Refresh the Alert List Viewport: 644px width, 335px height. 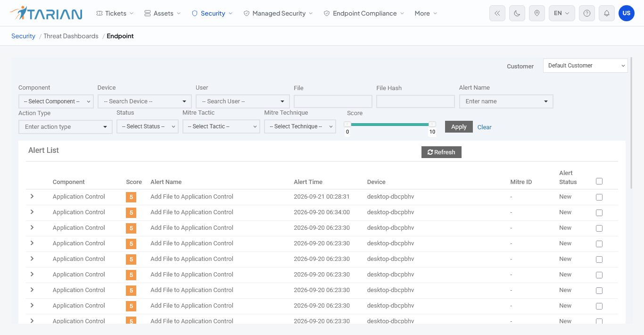(x=441, y=152)
